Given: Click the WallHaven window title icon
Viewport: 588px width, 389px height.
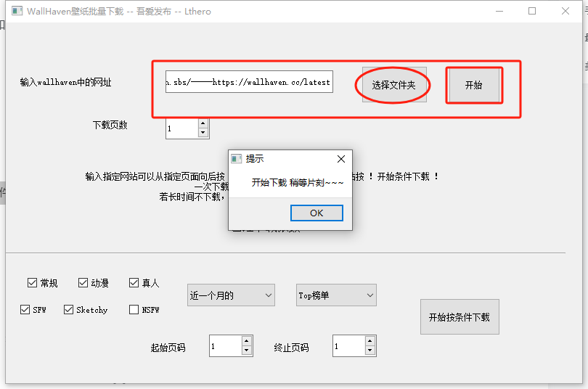Looking at the screenshot, I should click(17, 11).
